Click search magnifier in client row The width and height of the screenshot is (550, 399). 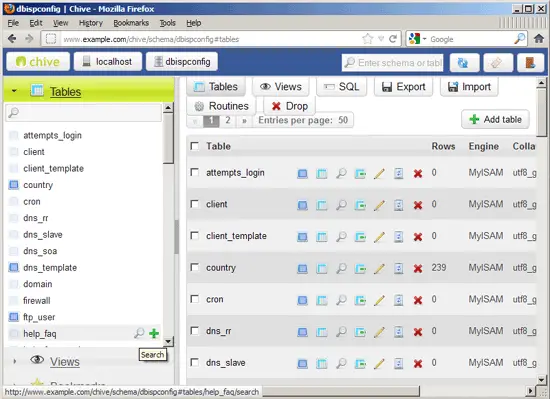tap(341, 205)
